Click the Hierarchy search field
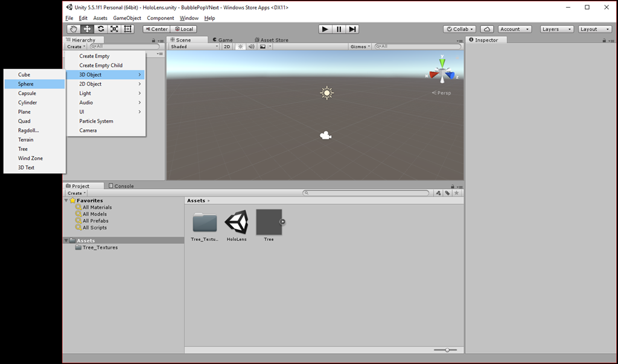The height and width of the screenshot is (364, 618). tap(124, 46)
